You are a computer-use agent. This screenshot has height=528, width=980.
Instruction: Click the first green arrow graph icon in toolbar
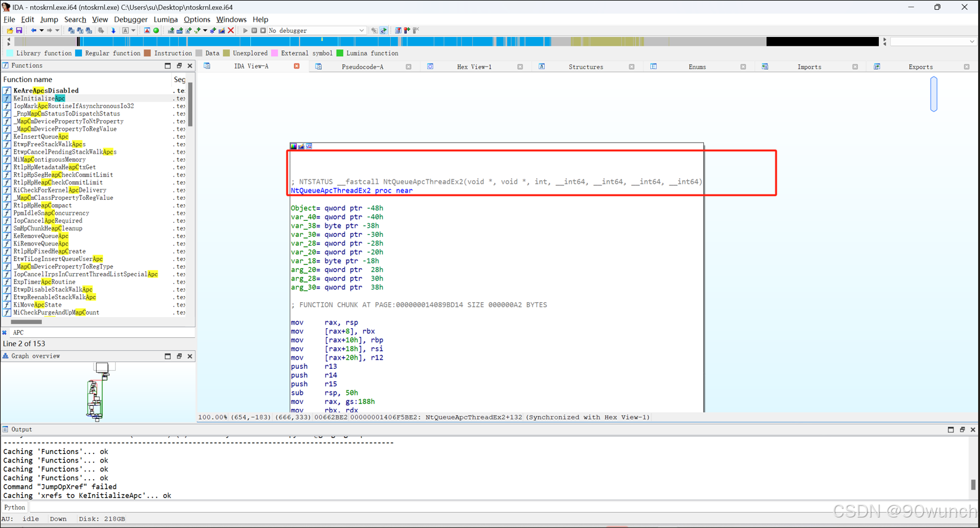click(171, 30)
